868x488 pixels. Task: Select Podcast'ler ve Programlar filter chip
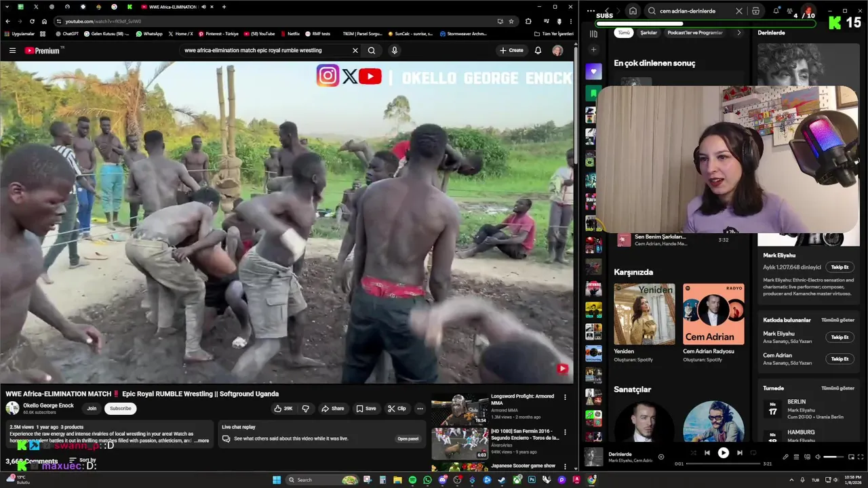click(695, 33)
